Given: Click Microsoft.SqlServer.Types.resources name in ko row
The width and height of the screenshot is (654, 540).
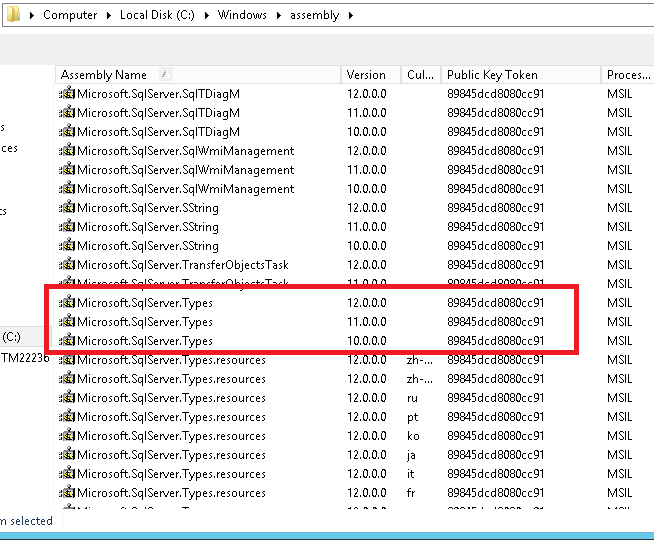Looking at the screenshot, I should (x=171, y=436).
